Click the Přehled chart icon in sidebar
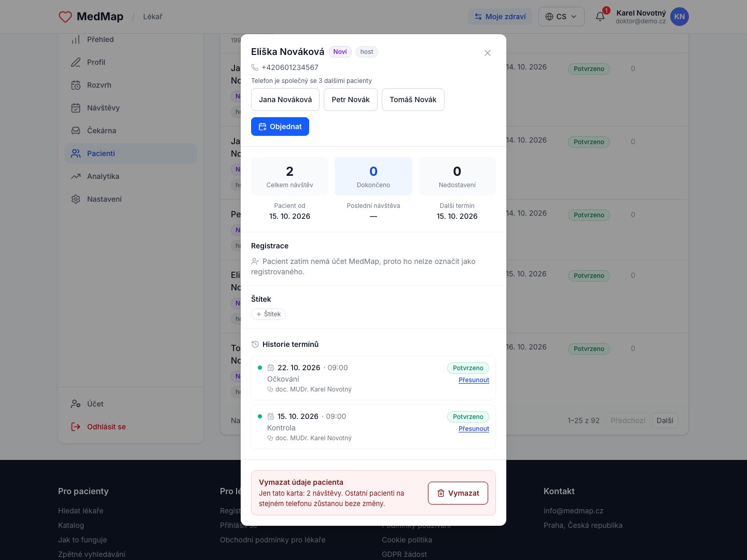 coord(76,39)
